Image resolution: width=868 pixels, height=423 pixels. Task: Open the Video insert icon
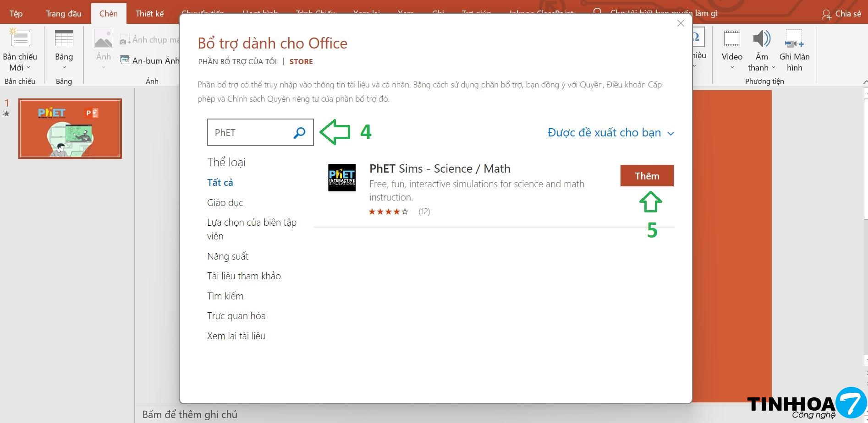731,39
